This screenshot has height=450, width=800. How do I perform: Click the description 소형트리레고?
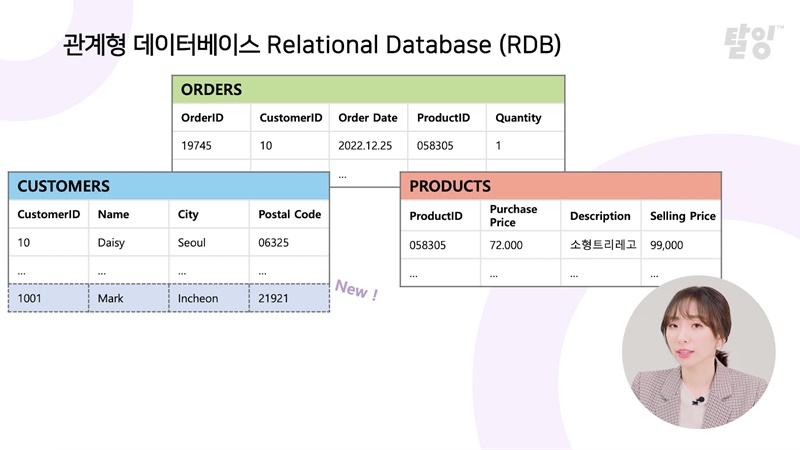pyautogui.click(x=603, y=245)
